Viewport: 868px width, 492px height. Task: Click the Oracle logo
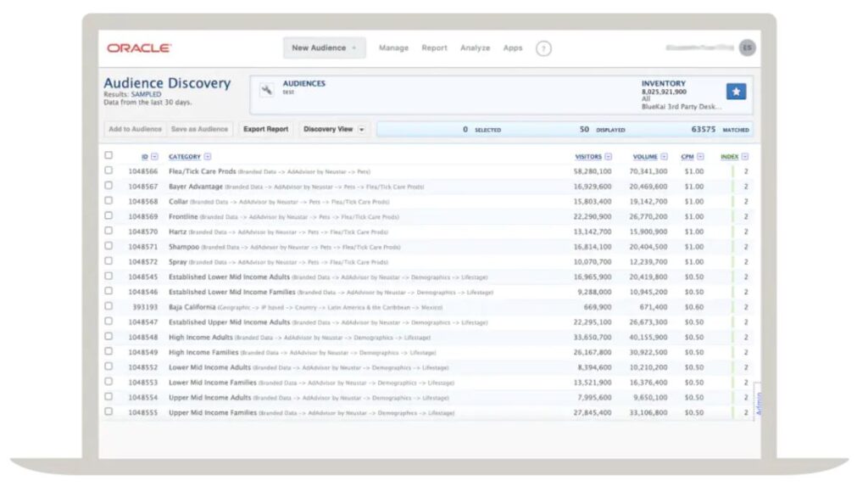[139, 48]
